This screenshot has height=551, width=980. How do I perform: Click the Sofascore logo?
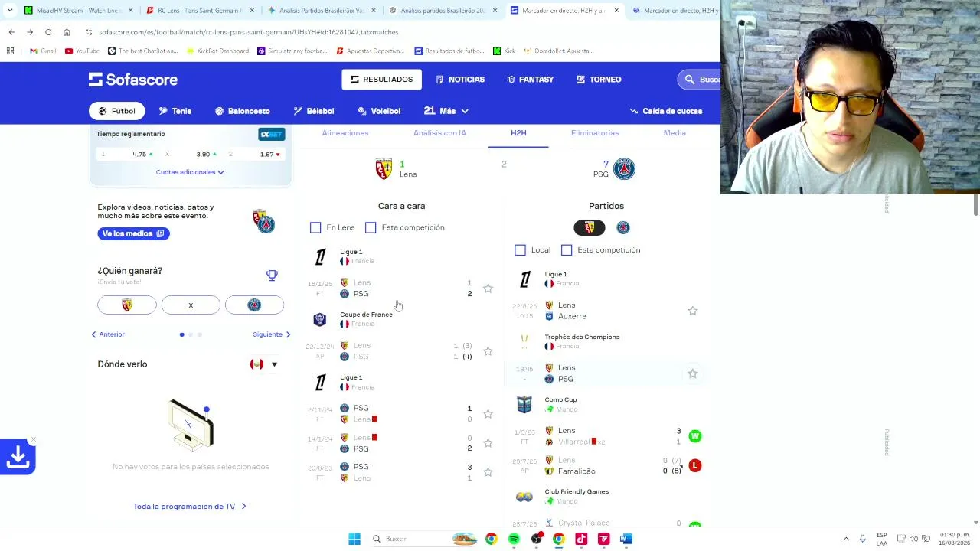point(132,80)
